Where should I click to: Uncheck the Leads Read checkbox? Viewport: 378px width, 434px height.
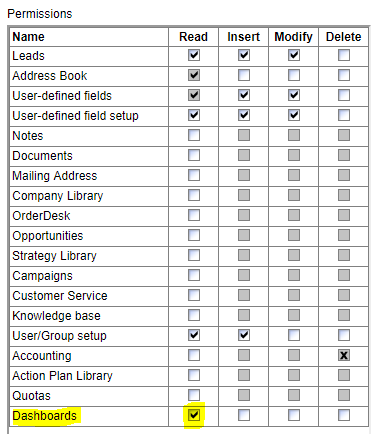[194, 55]
